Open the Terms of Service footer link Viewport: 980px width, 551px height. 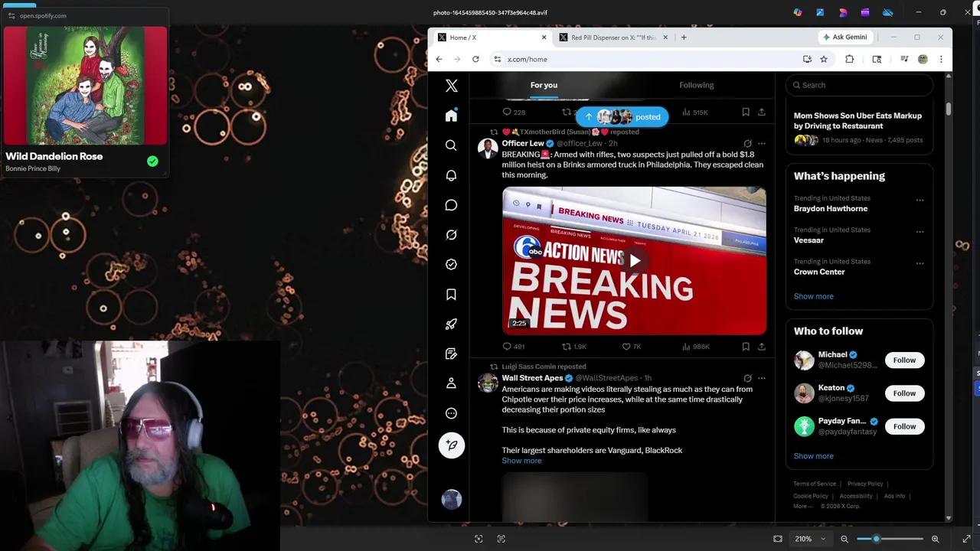[815, 484]
